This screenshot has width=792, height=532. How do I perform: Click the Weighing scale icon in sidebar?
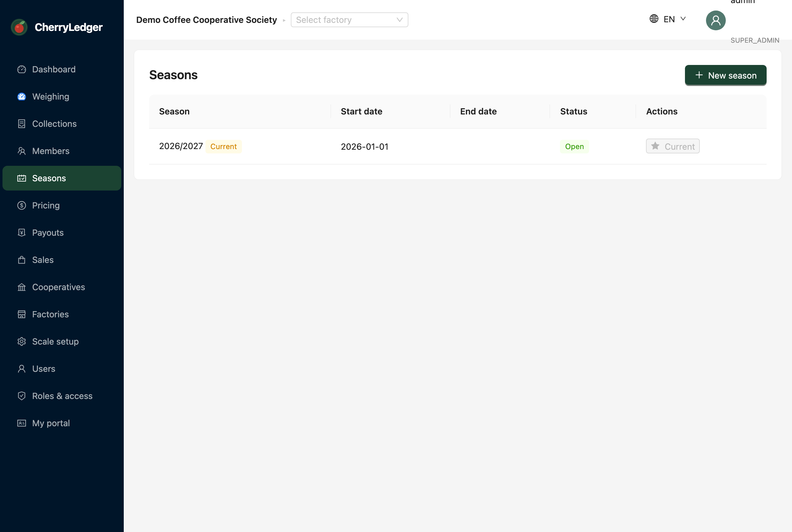point(22,97)
